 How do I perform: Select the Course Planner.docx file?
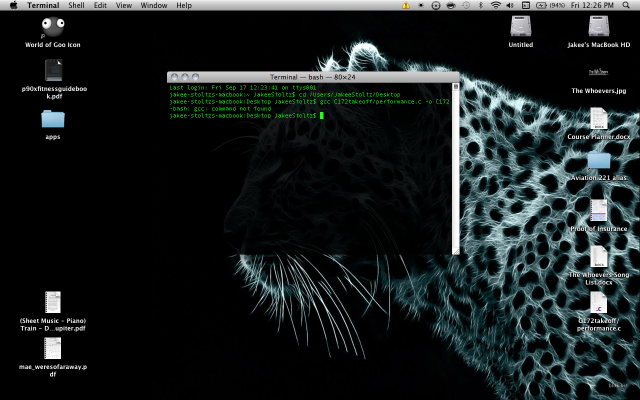tap(599, 119)
